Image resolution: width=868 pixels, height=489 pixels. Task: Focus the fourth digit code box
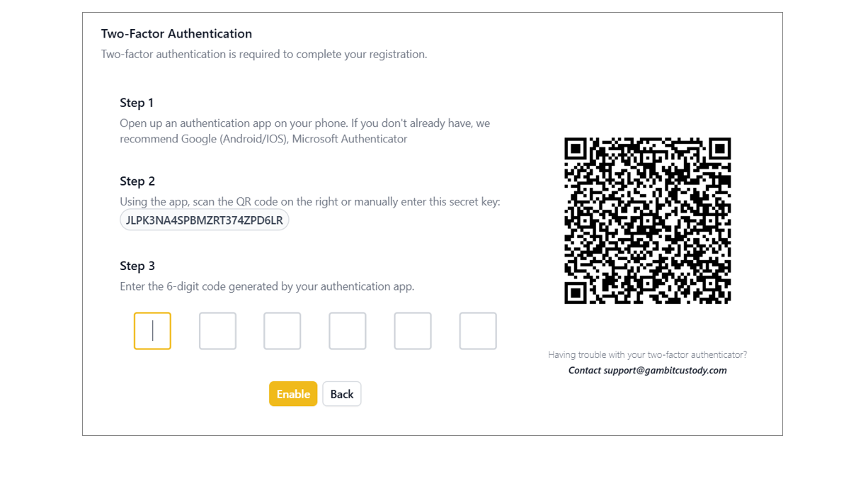tap(348, 331)
